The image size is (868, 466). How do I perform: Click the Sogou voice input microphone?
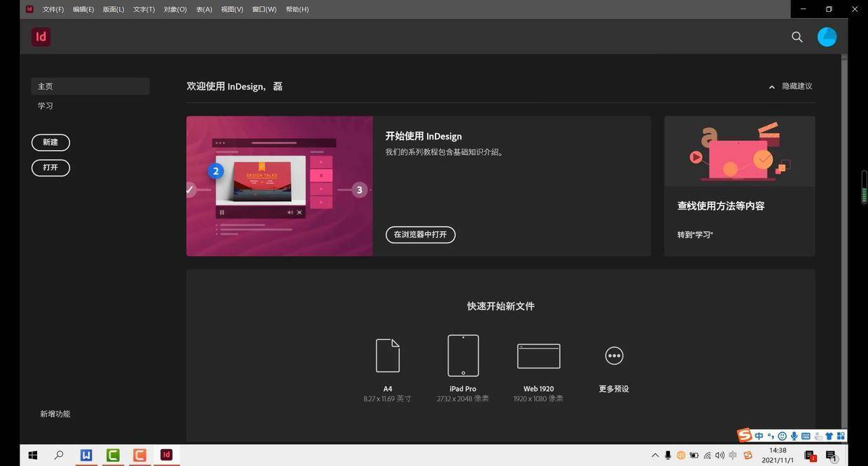pos(794,436)
